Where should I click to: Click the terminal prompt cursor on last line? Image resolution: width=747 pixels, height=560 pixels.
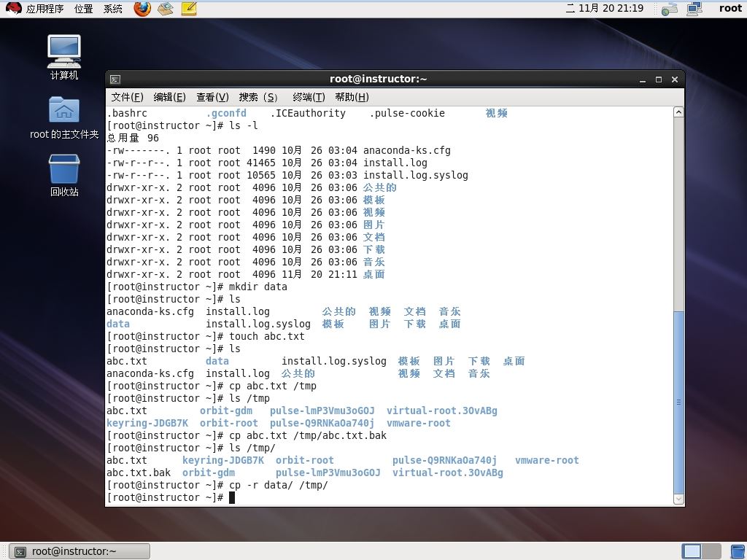click(232, 497)
